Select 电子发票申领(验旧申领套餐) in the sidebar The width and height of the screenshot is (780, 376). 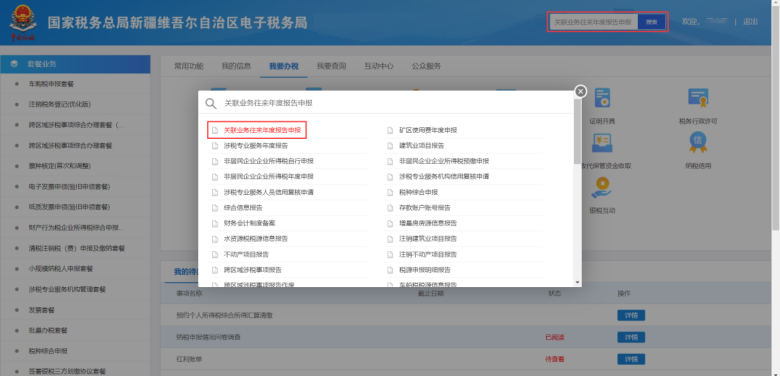(69, 187)
